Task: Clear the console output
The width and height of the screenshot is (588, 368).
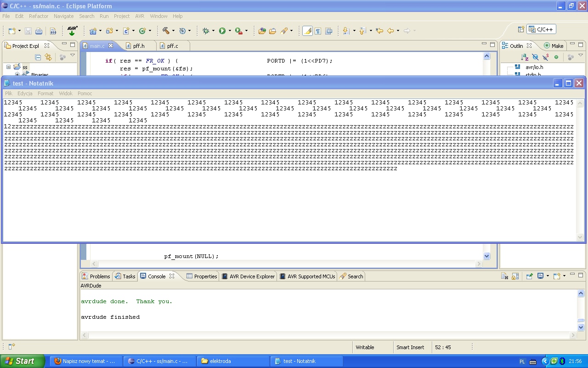Action: pos(504,276)
